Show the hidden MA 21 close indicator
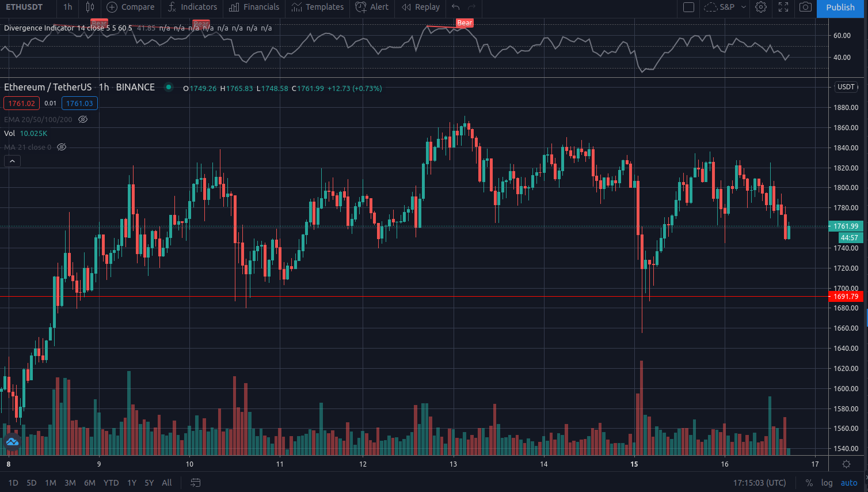This screenshot has height=492, width=868. (x=62, y=147)
